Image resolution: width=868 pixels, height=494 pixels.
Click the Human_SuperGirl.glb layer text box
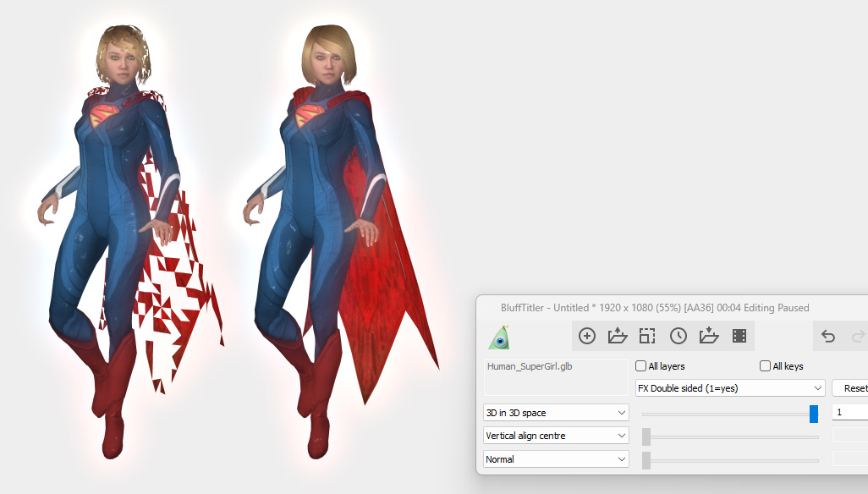click(556, 377)
